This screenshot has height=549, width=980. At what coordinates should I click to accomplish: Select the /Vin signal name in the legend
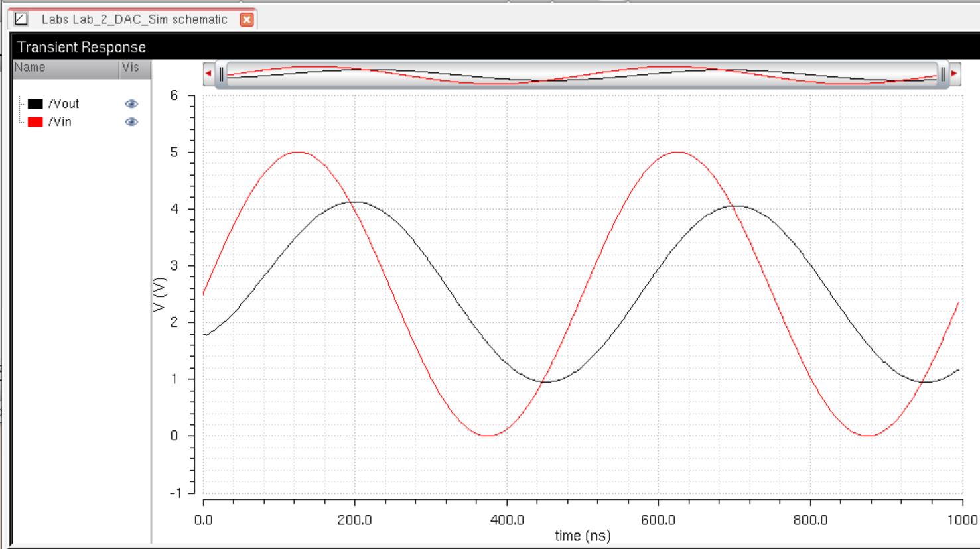click(x=60, y=122)
